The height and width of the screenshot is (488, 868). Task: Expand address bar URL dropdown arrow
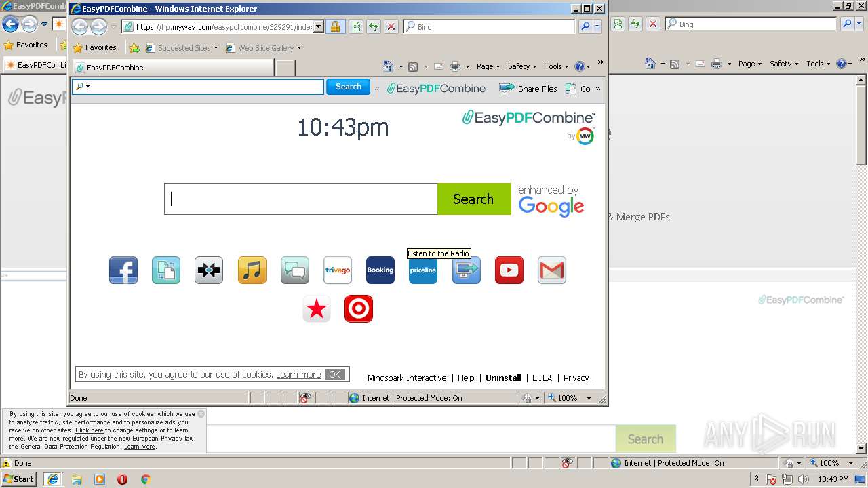pos(319,27)
